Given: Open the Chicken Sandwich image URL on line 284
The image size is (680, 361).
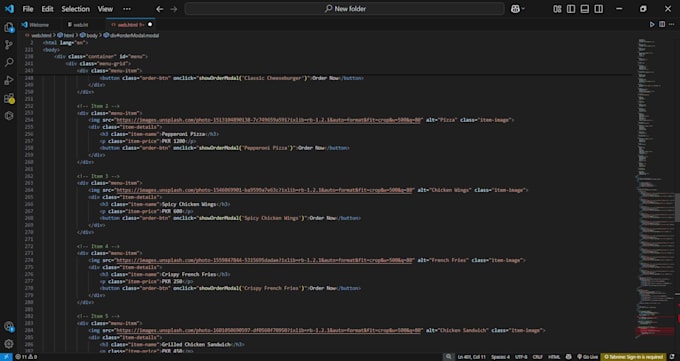Looking at the screenshot, I should click(x=268, y=331).
